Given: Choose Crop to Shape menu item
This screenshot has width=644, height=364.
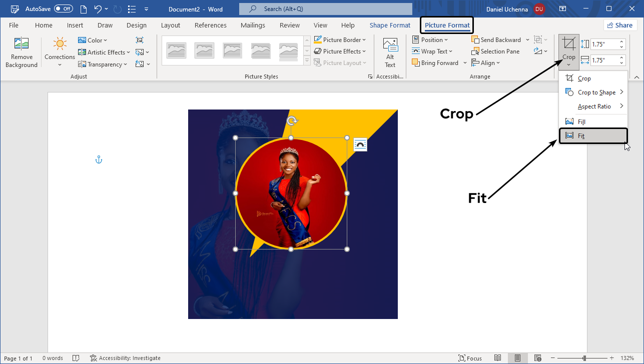Looking at the screenshot, I should [595, 92].
